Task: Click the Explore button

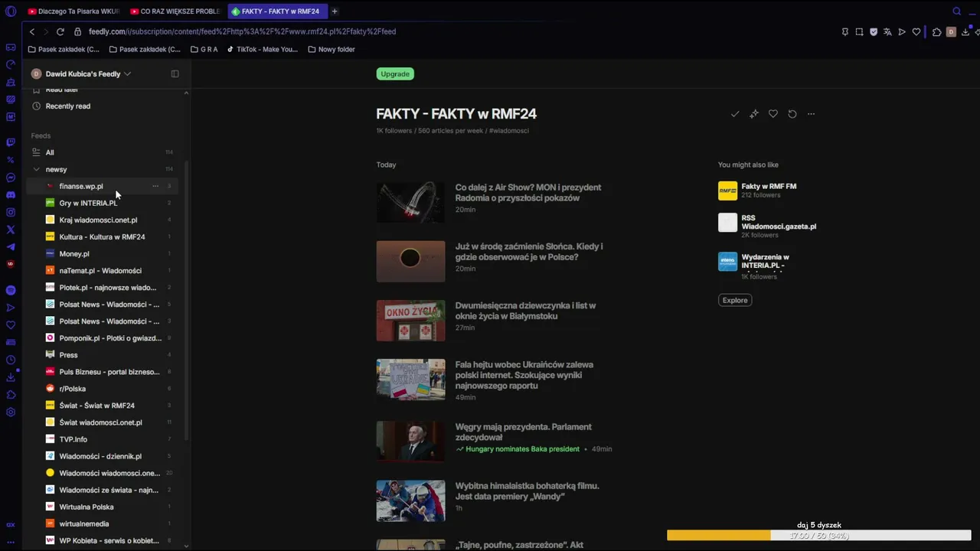Action: click(x=735, y=300)
